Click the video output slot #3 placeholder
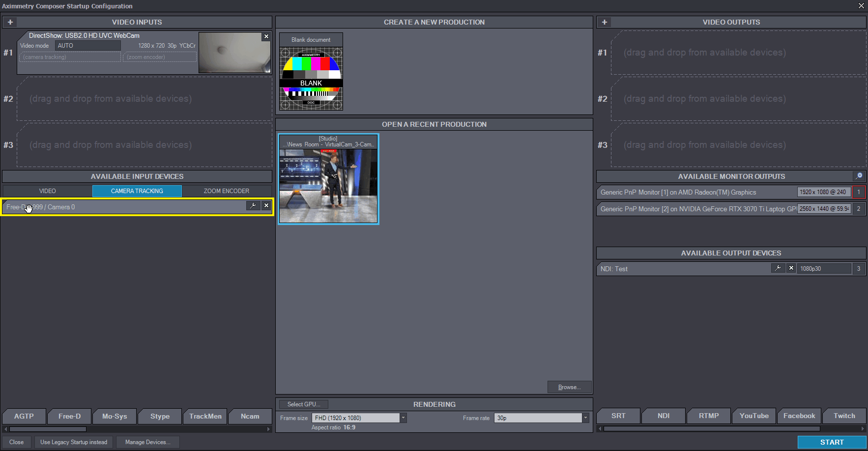868x451 pixels. click(738, 145)
